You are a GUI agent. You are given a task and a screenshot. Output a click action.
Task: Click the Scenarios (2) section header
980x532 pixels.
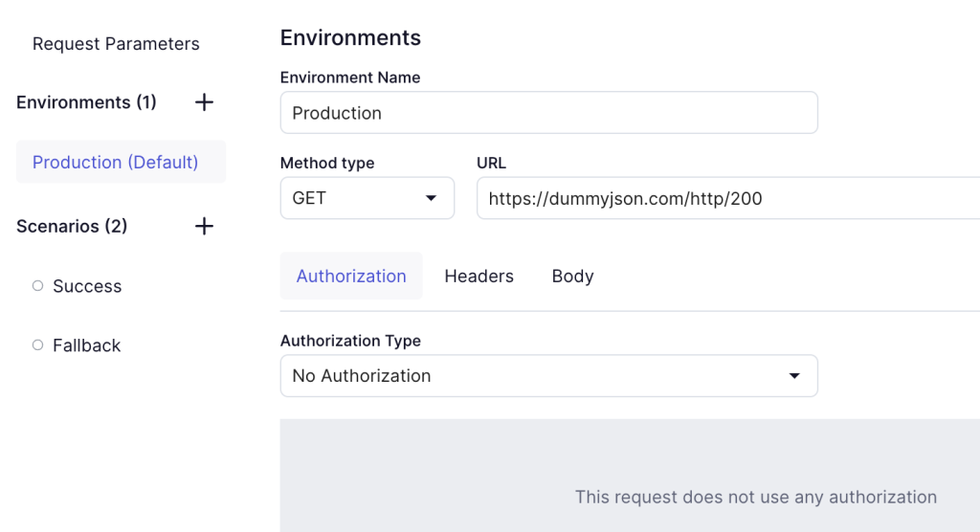72,226
